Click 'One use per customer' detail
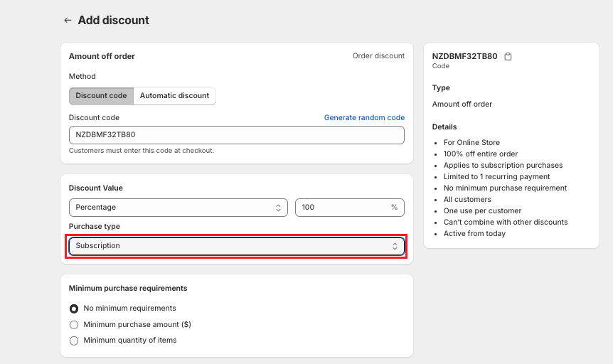This screenshot has width=613, height=364. pos(482,210)
